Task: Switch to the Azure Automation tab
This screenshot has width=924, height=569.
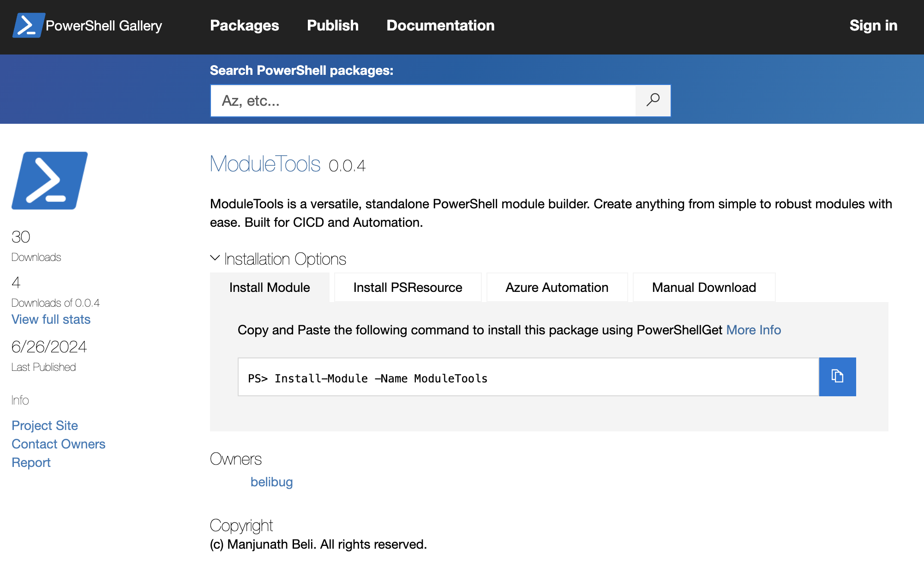Action: click(x=557, y=287)
